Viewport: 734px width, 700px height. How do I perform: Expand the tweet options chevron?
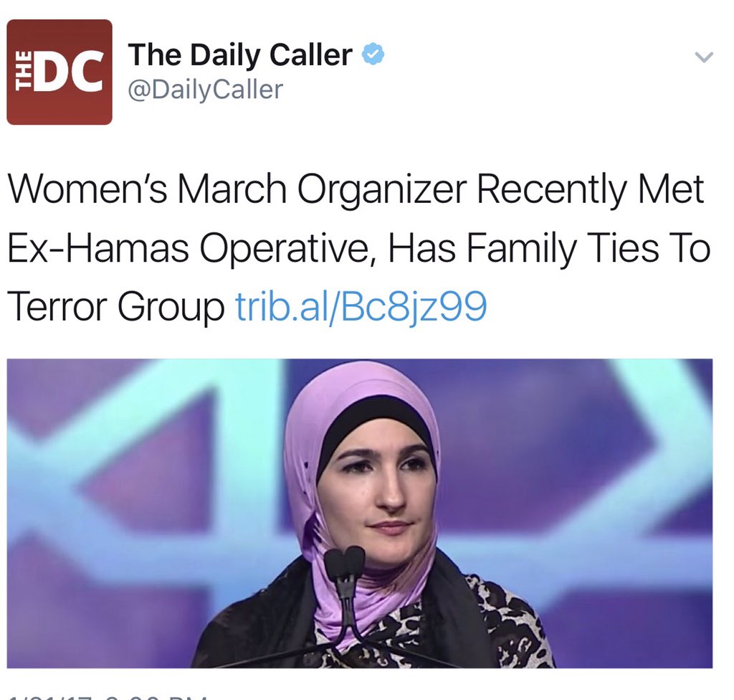[x=704, y=57]
